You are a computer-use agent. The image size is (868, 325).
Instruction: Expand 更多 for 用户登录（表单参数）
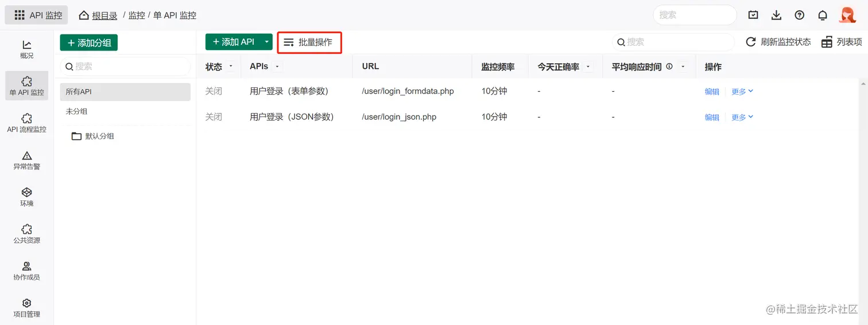point(742,91)
